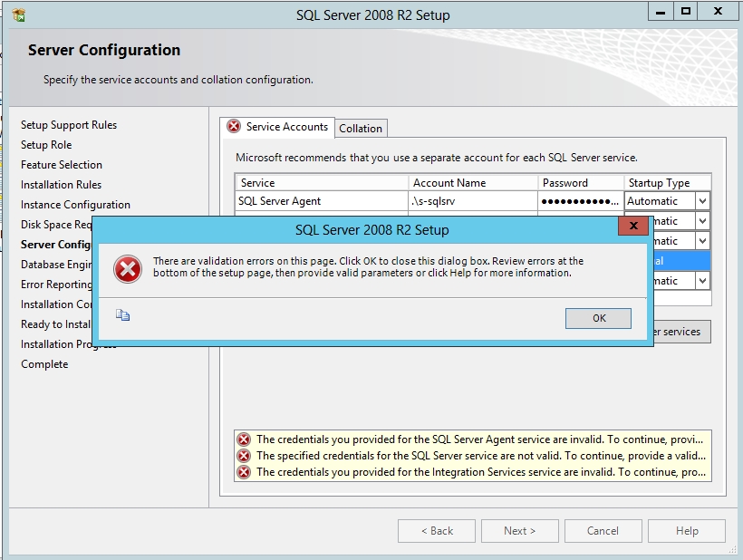Copy the error message with the copy icon

(x=122, y=315)
